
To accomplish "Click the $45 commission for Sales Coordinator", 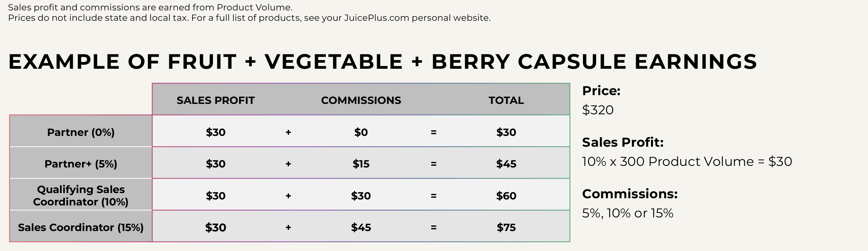I will coord(361,227).
